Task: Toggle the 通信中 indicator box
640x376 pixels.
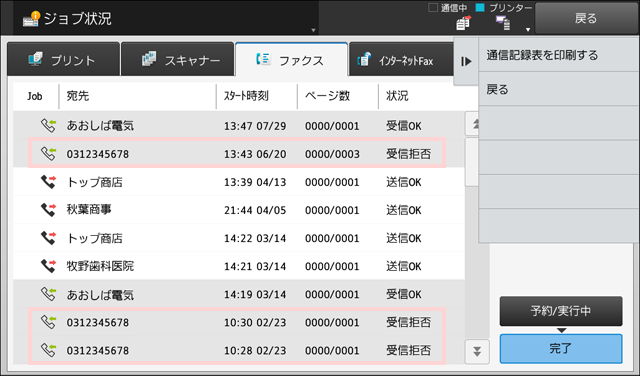Action: (x=433, y=8)
